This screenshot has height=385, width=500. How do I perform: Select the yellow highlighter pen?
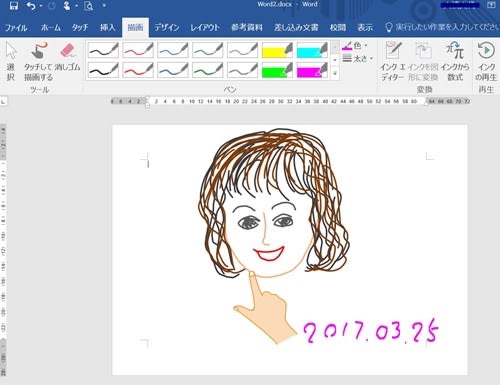click(x=277, y=50)
